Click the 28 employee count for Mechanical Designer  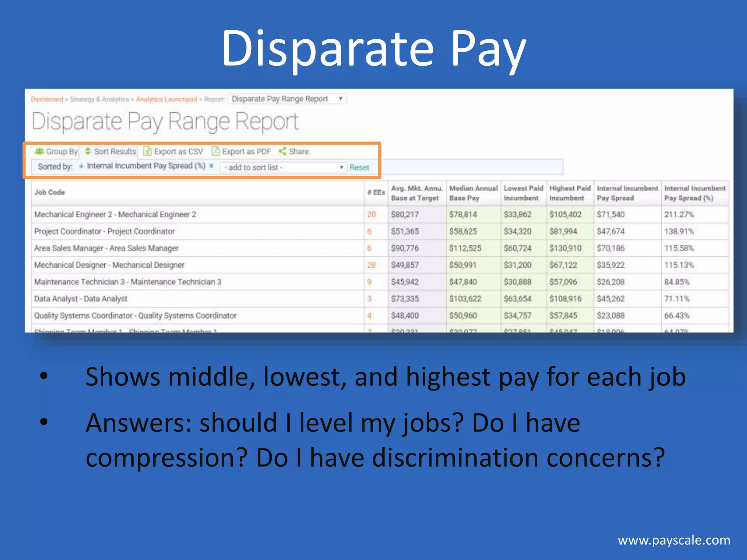(371, 265)
